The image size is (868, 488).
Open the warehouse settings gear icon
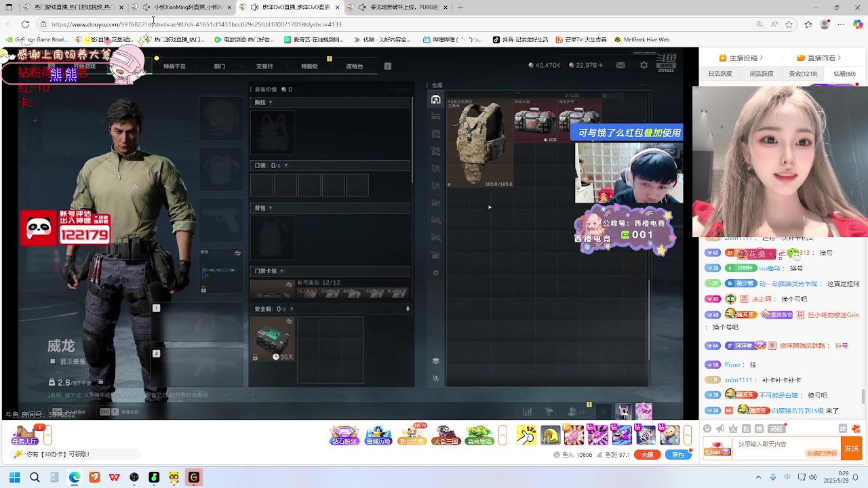(x=436, y=273)
